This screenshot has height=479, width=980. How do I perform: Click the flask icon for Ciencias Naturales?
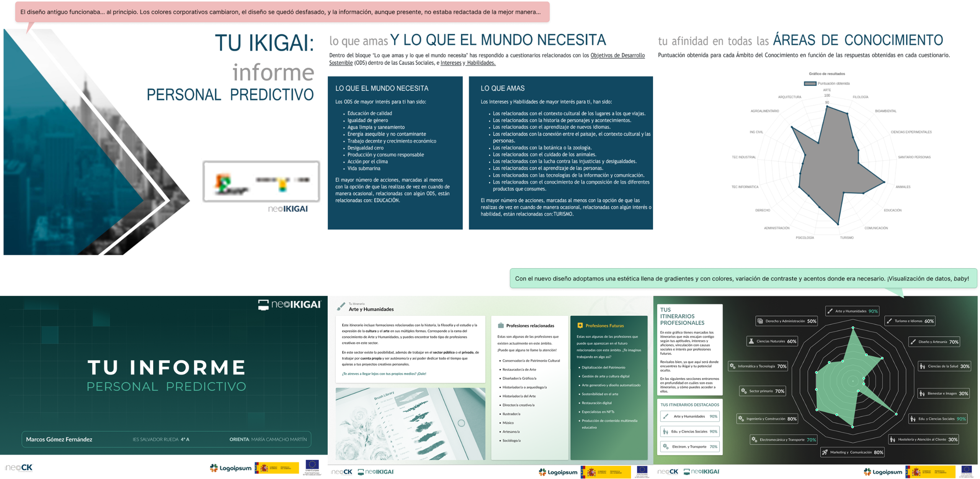point(751,341)
